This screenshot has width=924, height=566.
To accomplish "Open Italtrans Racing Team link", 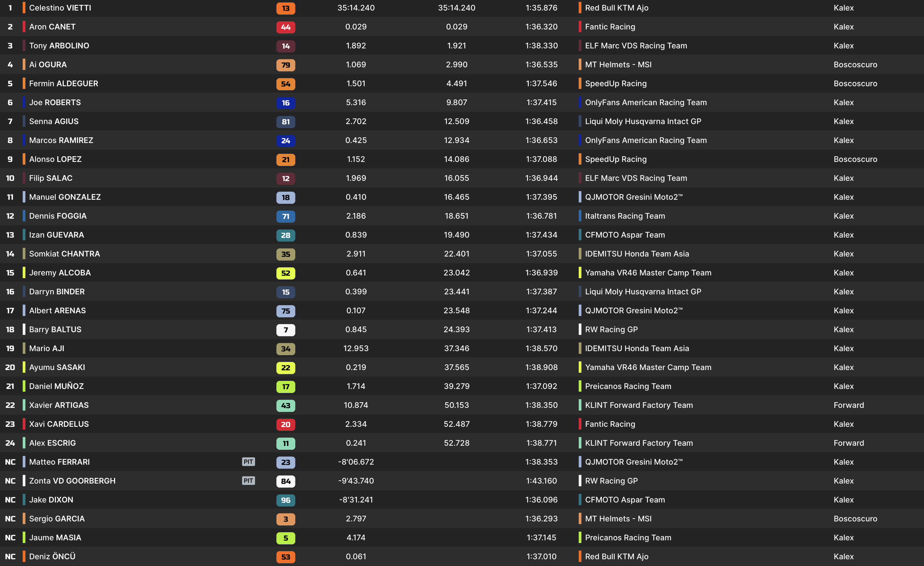I will point(625,216).
